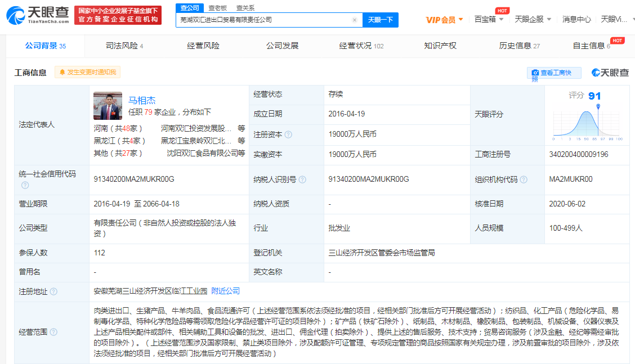Click the score value 91
The image size is (635, 364).
[x=594, y=96]
